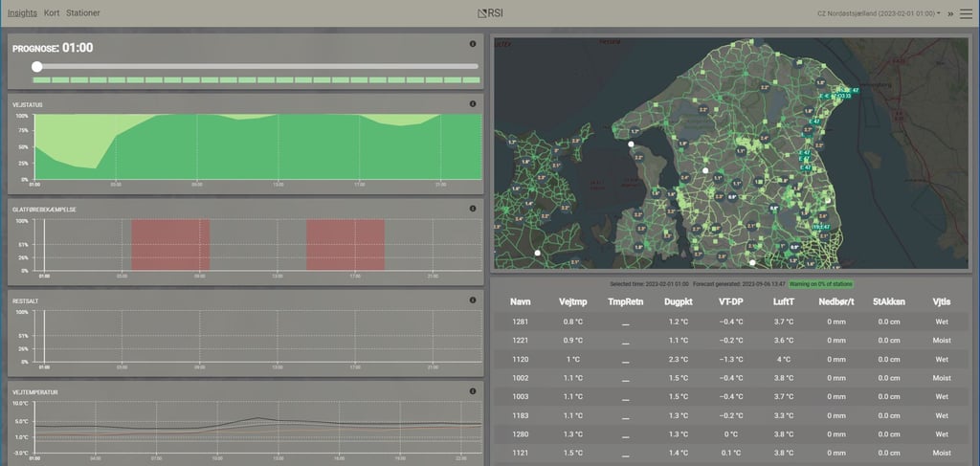This screenshot has width=980, height=466.
Task: Click the 2.3 °C dew point cell
Action: (679, 359)
